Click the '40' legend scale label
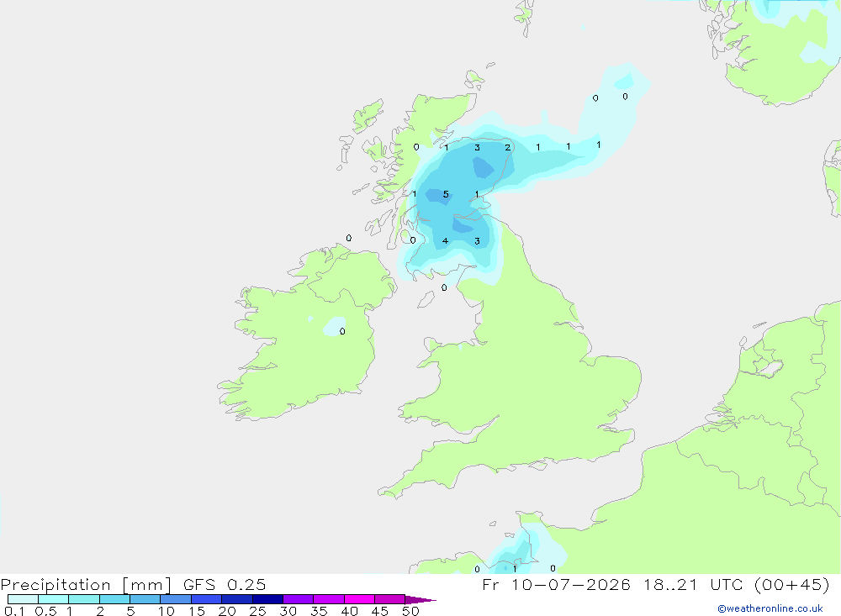This screenshot has height=616, width=841. tap(350, 611)
